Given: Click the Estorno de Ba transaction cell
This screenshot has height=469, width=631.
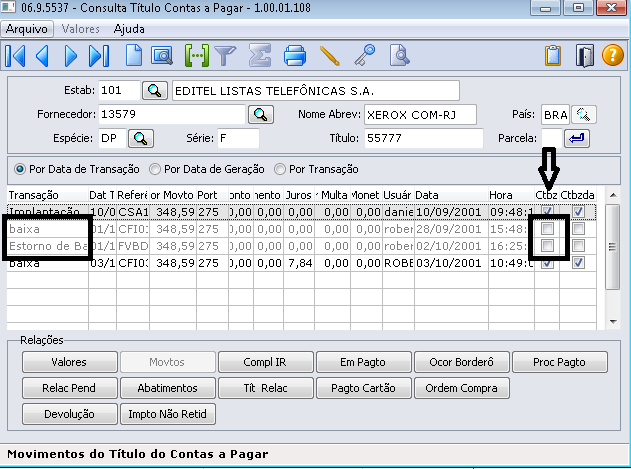Looking at the screenshot, I should pyautogui.click(x=47, y=246).
